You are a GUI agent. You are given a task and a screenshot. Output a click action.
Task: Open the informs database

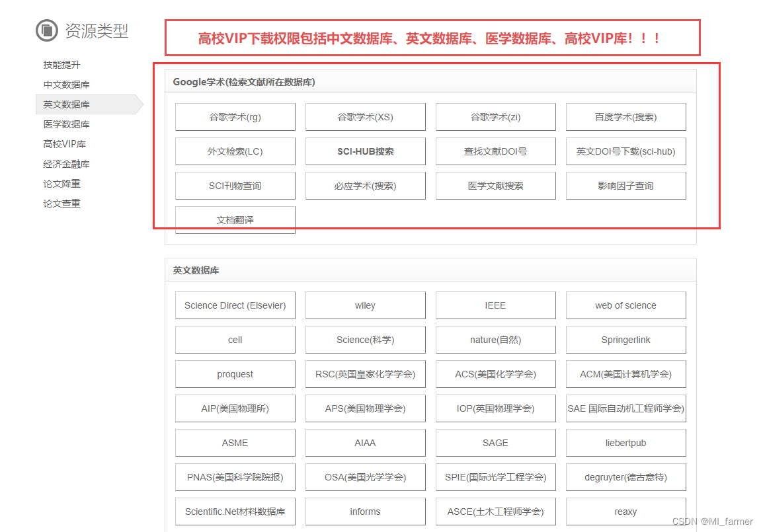[x=366, y=512]
